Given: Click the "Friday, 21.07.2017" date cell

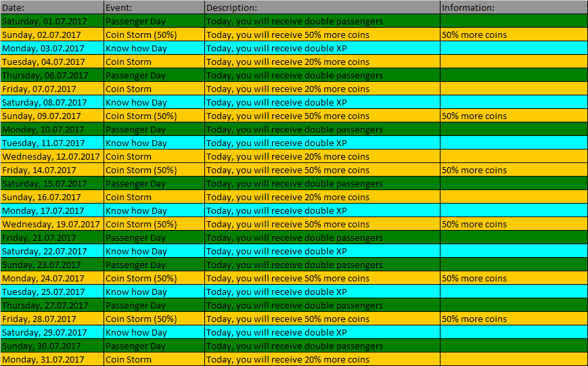Looking at the screenshot, I should coord(52,237).
